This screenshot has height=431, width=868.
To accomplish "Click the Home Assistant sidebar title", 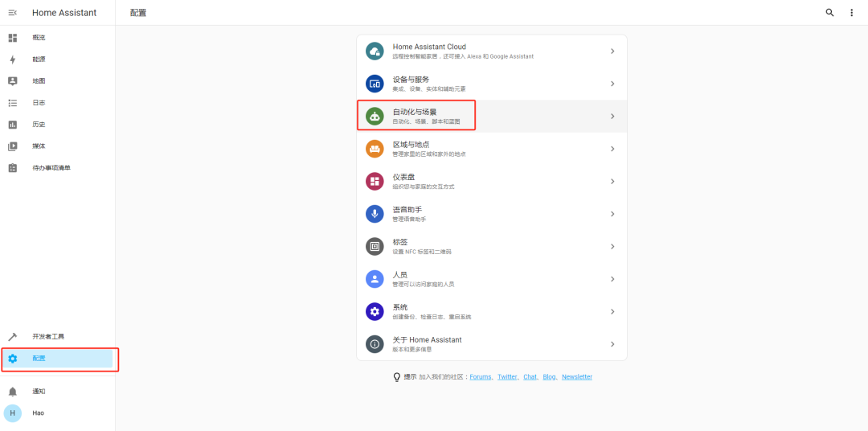I will (64, 13).
